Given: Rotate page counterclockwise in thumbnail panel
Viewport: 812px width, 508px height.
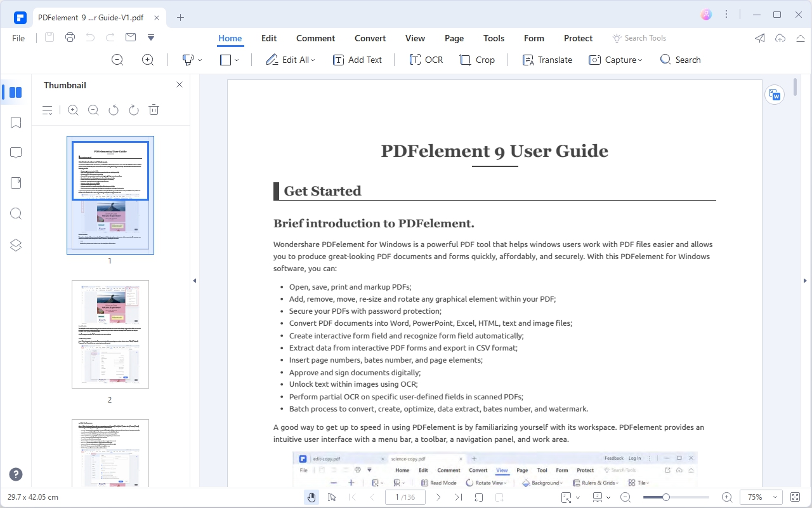Looking at the screenshot, I should pos(114,110).
